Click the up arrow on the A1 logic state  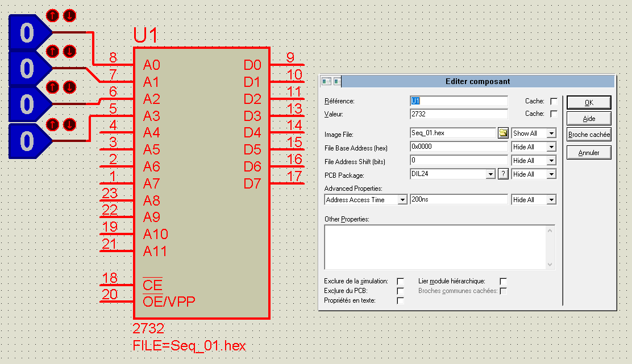52,51
